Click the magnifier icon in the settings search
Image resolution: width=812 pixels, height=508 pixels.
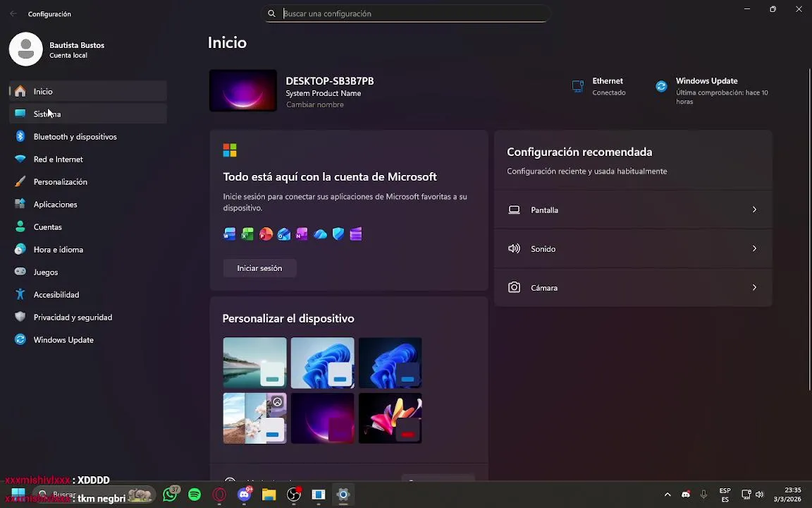271,13
